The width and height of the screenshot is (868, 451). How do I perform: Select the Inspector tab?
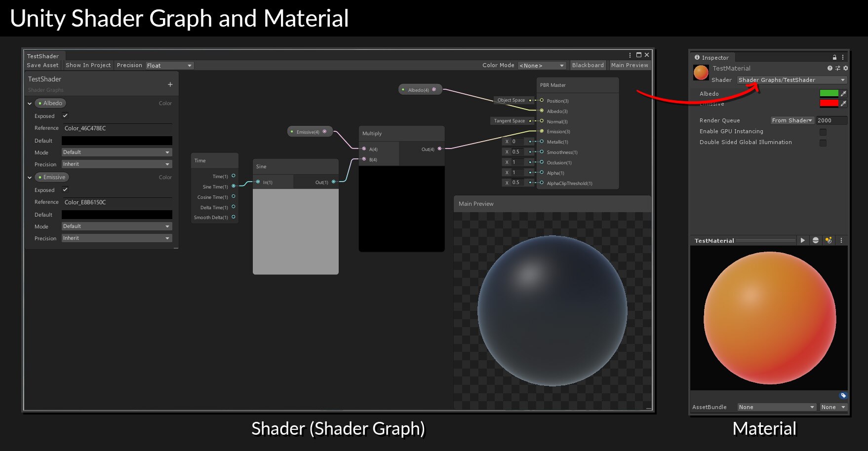tap(712, 57)
